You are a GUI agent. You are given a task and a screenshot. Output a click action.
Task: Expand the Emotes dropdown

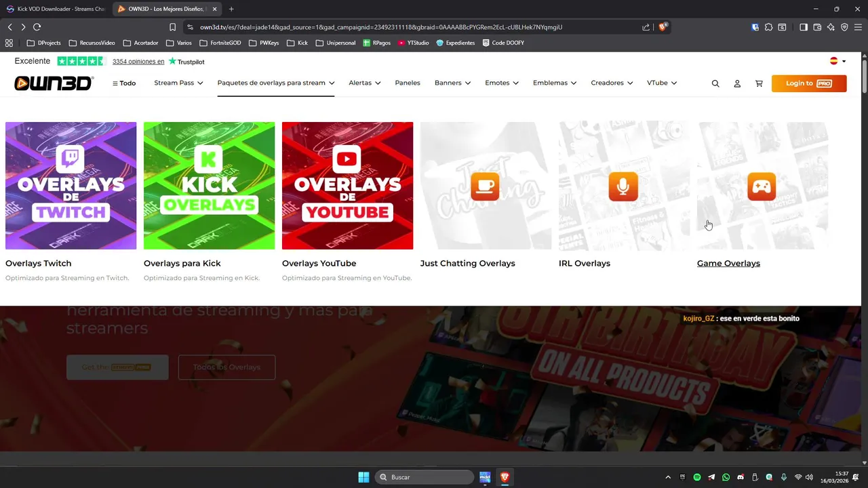(502, 83)
